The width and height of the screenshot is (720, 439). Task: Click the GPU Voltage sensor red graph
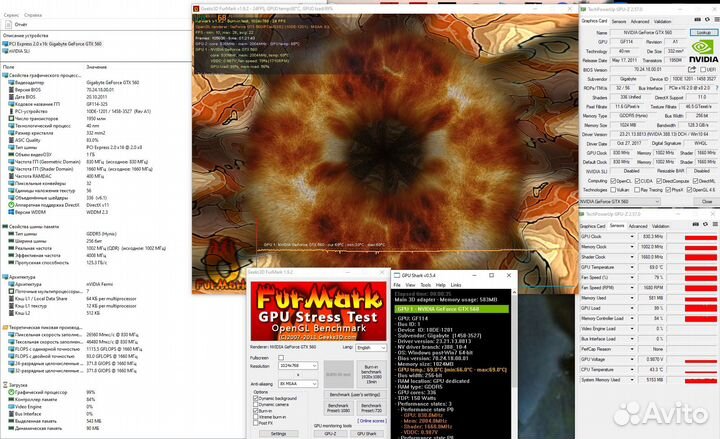click(x=700, y=360)
